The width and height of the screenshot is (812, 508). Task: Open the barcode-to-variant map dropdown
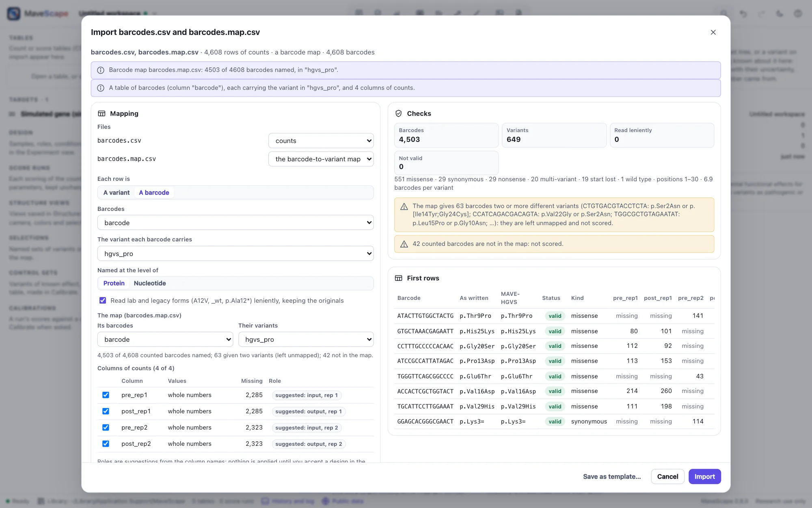click(x=321, y=159)
